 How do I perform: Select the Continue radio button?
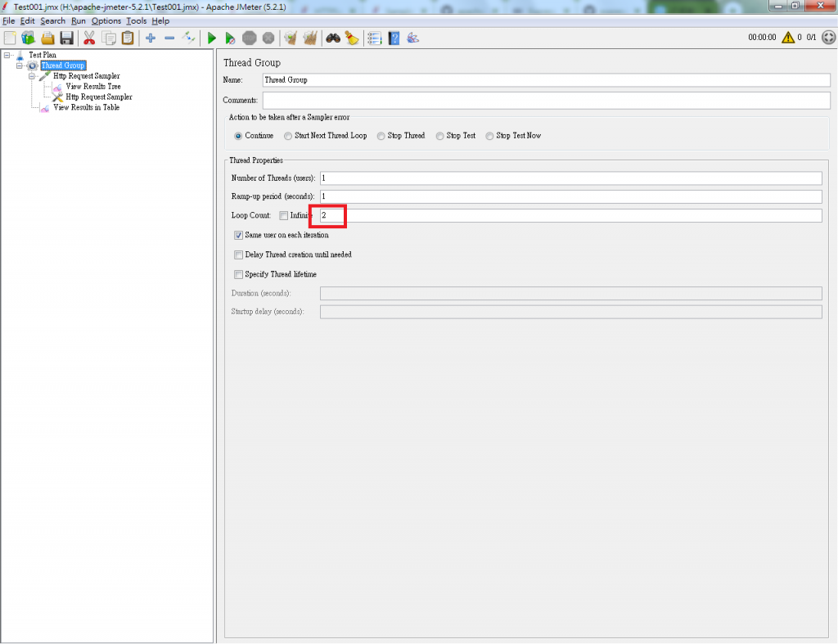(x=238, y=136)
